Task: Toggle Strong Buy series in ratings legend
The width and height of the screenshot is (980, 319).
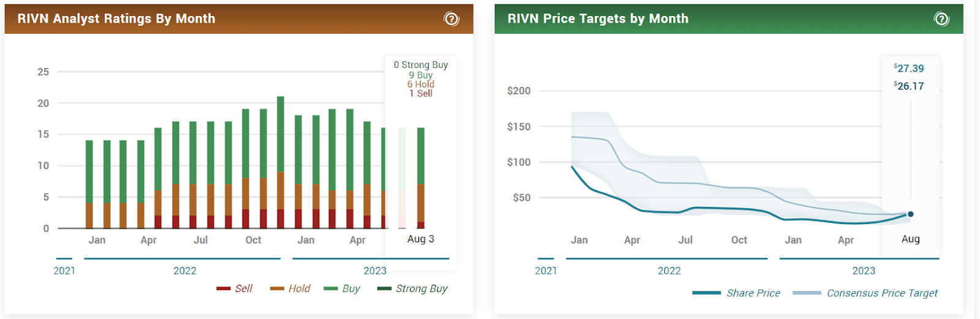Action: [413, 288]
